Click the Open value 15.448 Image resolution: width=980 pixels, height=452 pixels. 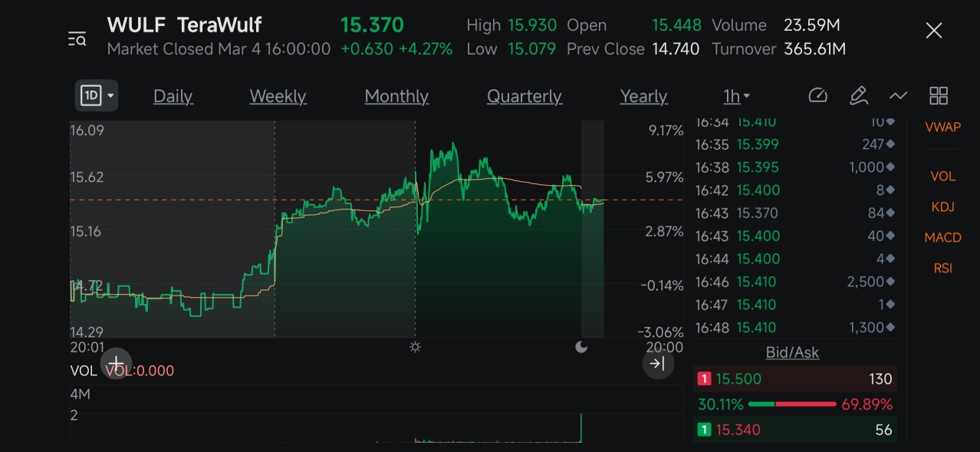[676, 25]
